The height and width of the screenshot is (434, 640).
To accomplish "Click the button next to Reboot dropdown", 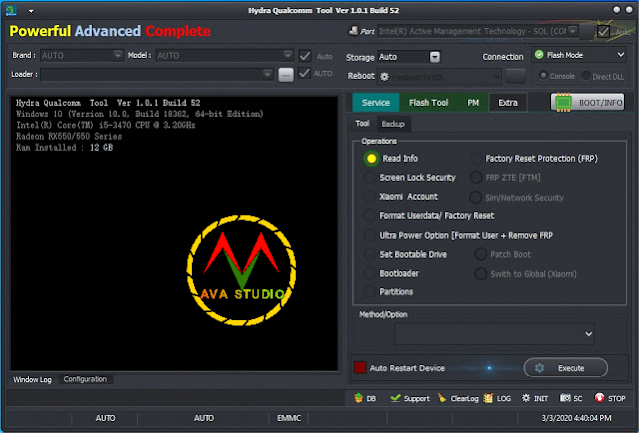I will pos(515,76).
